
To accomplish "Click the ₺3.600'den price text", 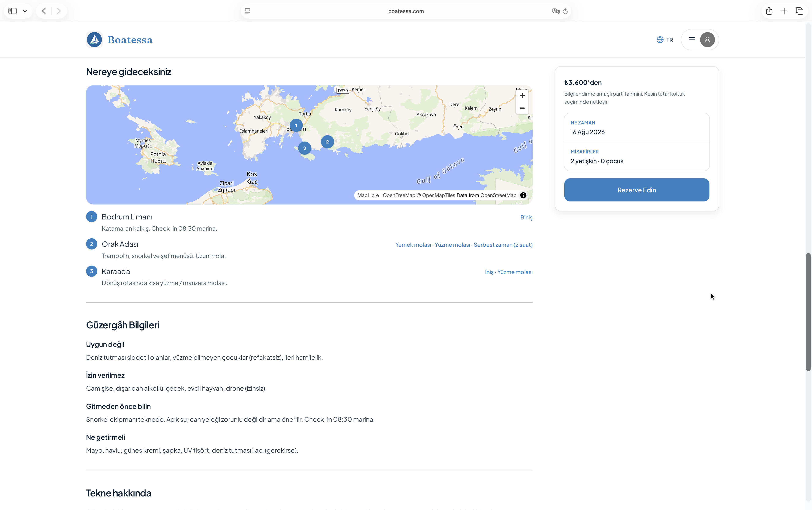I will (x=583, y=83).
